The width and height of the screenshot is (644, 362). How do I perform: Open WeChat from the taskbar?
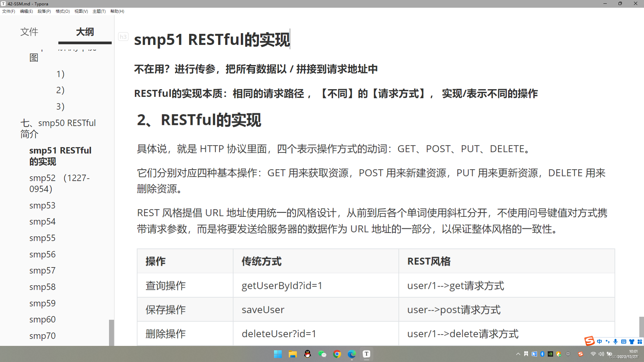click(323, 354)
